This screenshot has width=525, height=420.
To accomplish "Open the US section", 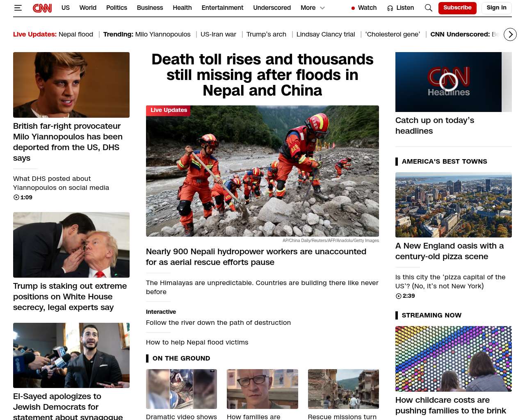I will (x=66, y=8).
